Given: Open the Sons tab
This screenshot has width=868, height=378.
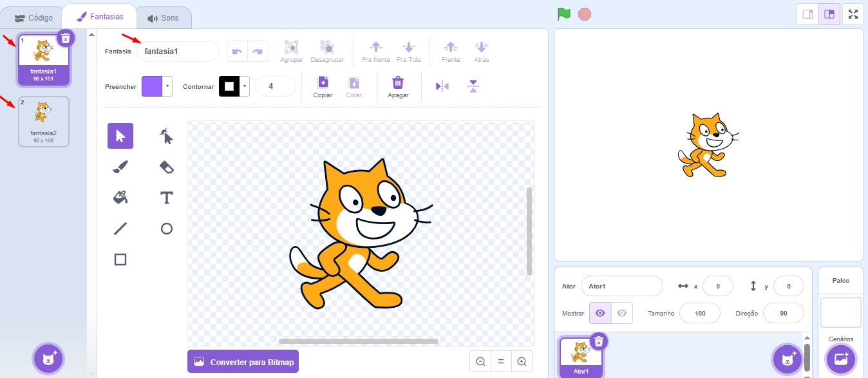Looking at the screenshot, I should point(163,18).
